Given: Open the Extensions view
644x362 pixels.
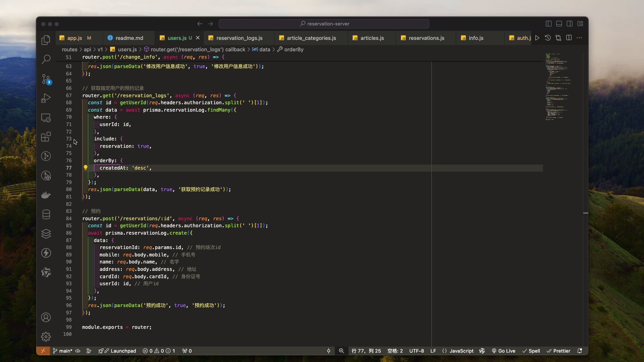Looking at the screenshot, I should click(46, 137).
